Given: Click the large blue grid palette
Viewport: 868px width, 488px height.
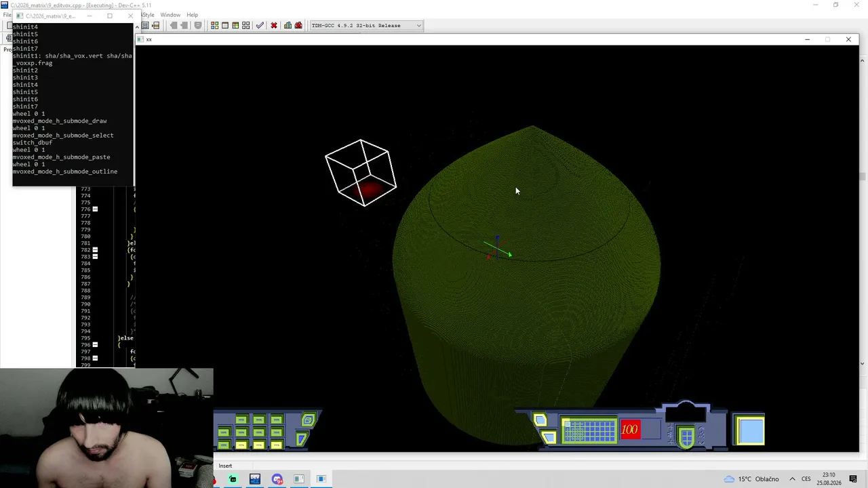Looking at the screenshot, I should tap(589, 431).
